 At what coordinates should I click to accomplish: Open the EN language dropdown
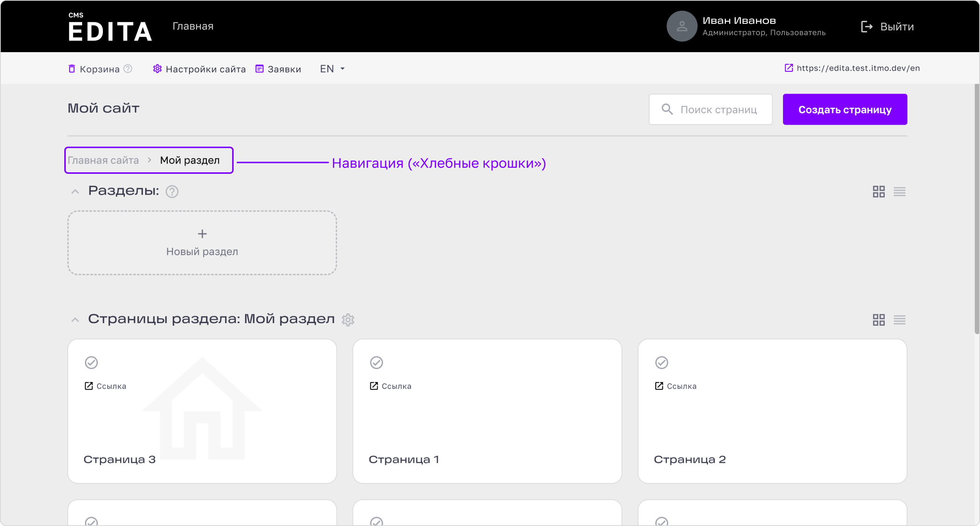(x=332, y=68)
